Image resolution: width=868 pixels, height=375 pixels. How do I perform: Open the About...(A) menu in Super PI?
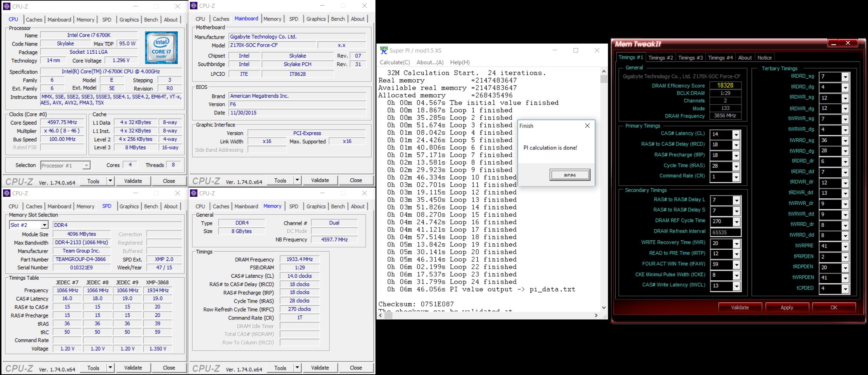point(430,62)
